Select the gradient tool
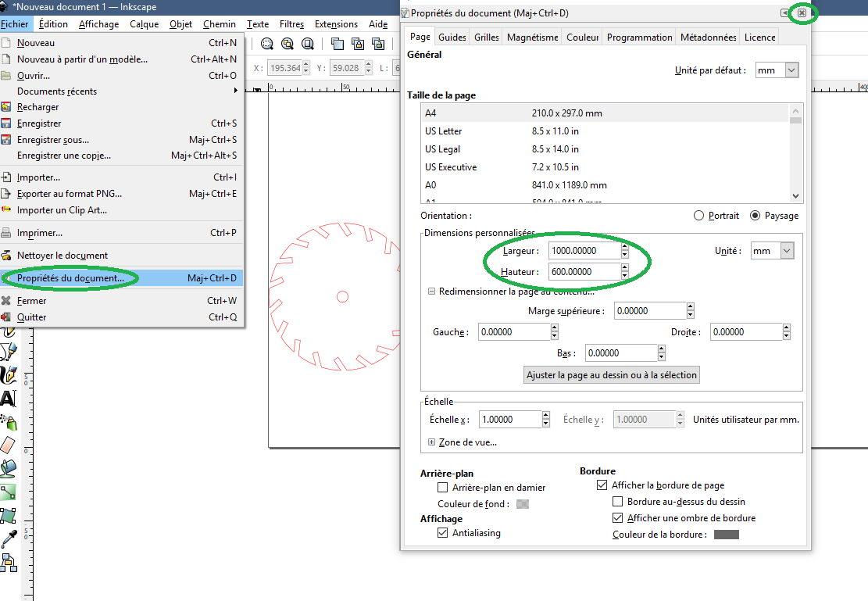Image resolution: width=868 pixels, height=601 pixels. click(9, 492)
